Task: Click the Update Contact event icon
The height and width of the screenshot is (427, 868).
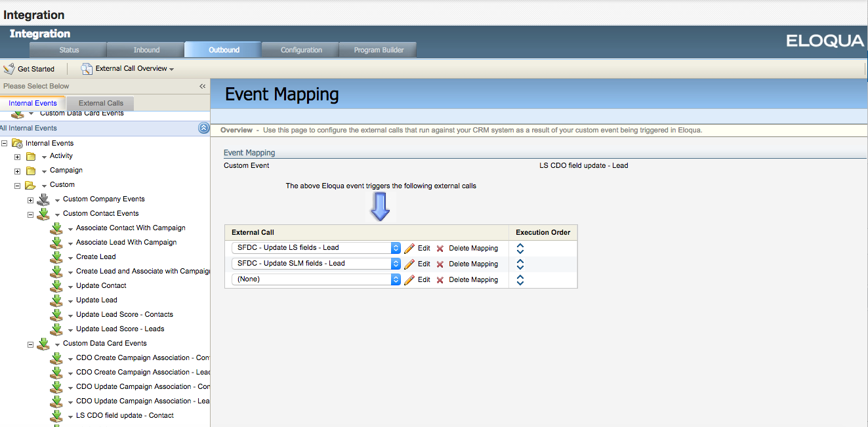Action: click(x=56, y=286)
